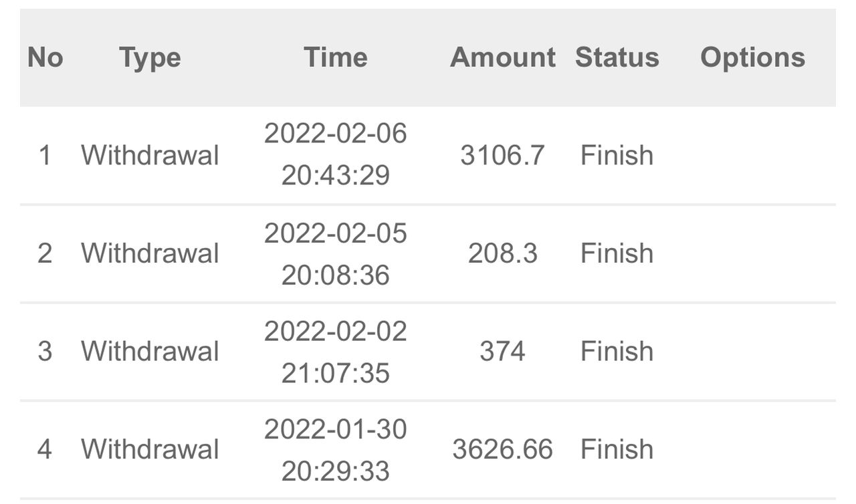Select the 3626.66 withdrawal amount

(502, 449)
